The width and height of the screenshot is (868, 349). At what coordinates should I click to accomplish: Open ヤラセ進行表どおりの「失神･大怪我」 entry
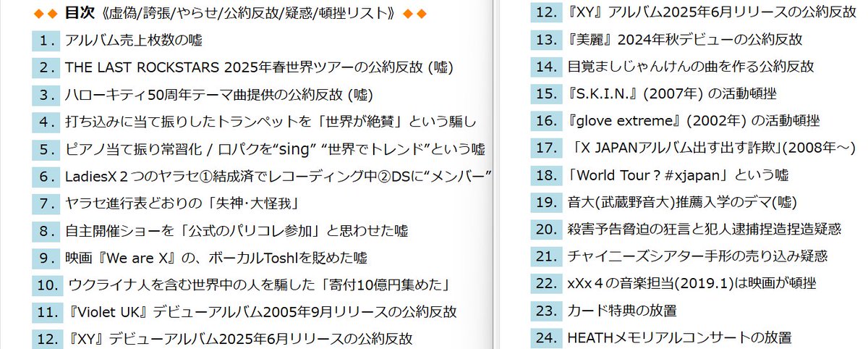click(182, 203)
